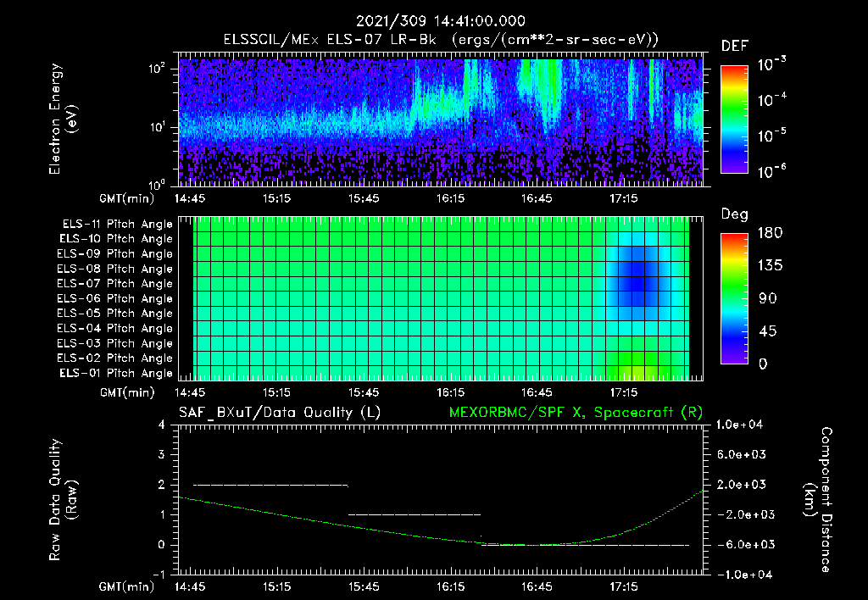The image size is (868, 600).
Task: Click the data quality level 2 line segment
Action: point(270,485)
